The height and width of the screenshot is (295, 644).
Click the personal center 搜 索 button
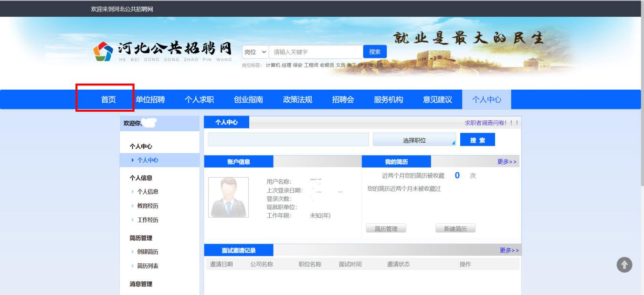477,139
